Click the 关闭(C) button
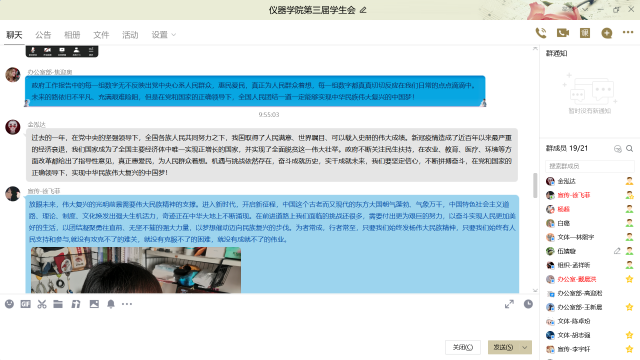Screen dimensions: 640x360 click(463, 347)
